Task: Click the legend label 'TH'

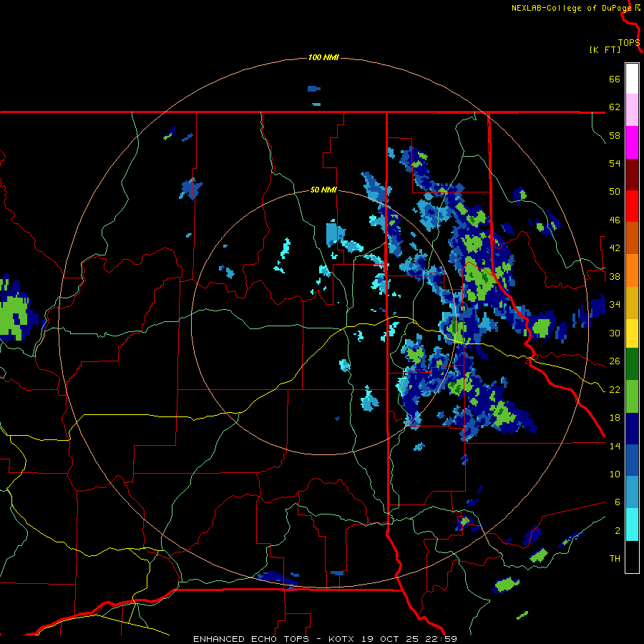Action: [x=615, y=559]
